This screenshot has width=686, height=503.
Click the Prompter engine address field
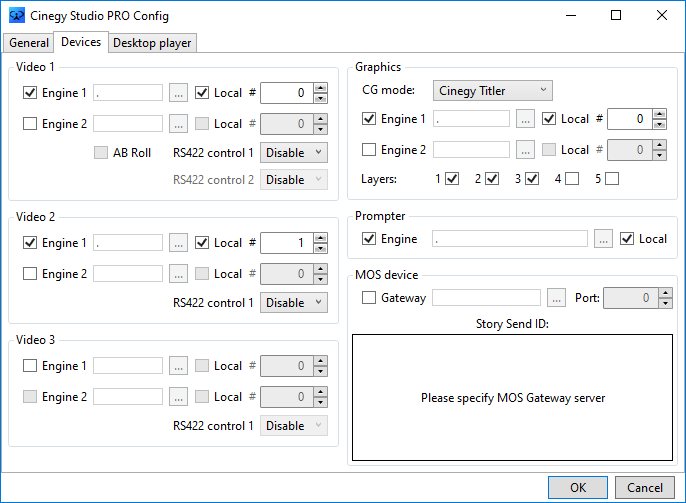tap(510, 238)
